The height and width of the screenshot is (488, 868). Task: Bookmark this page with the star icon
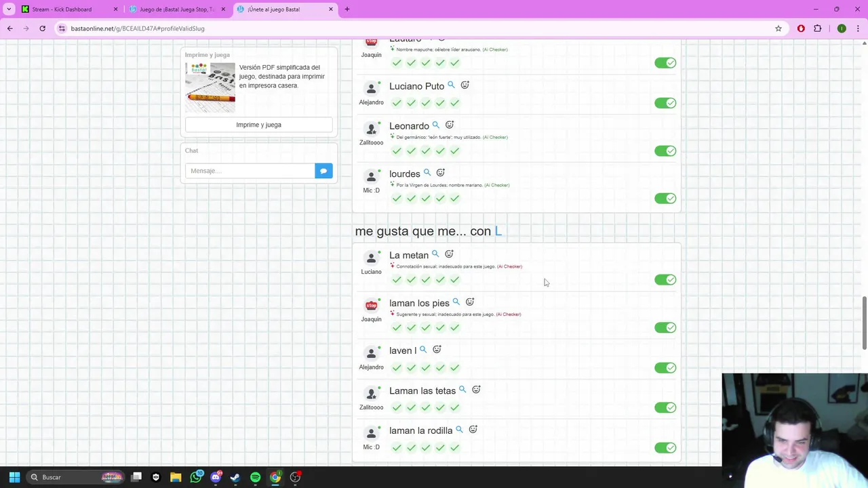[x=778, y=28]
